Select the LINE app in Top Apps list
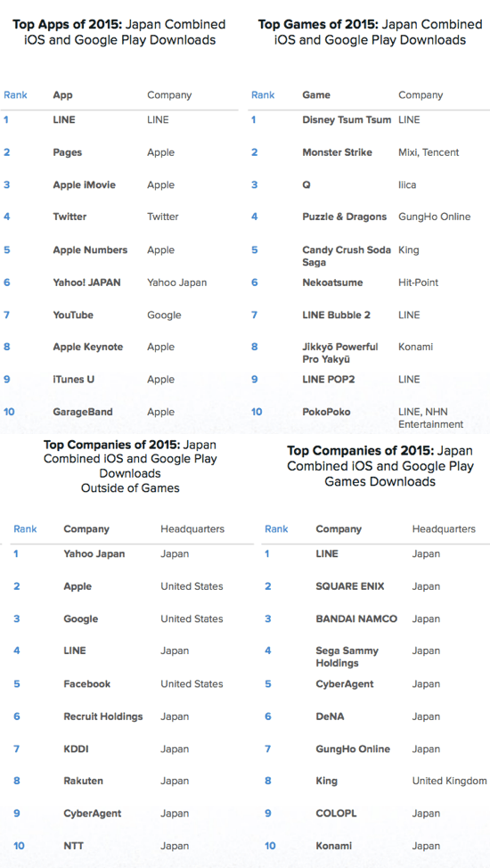 point(63,119)
